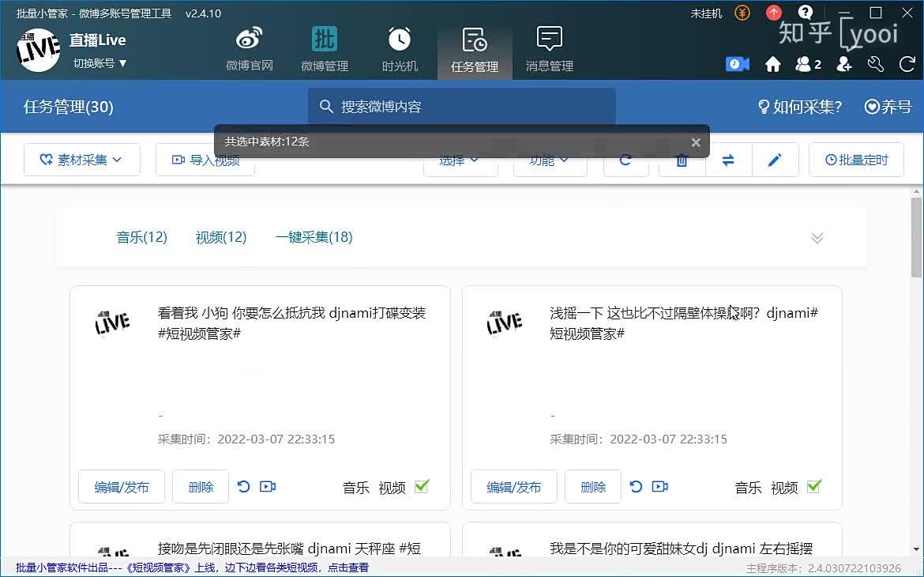924x577 pixels.
Task: Open the accounts list icon showing 2
Action: click(x=808, y=64)
